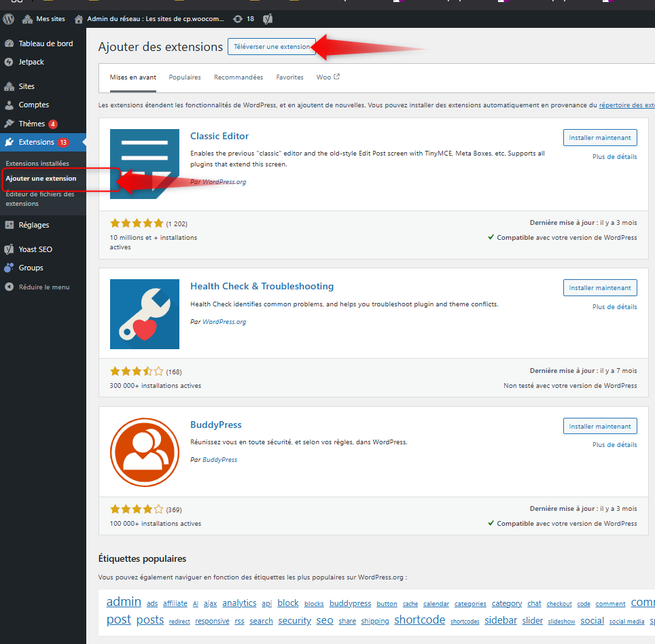Screen dimensions: 655x644
Task: Click the Comptes user icon
Action: tap(9, 105)
